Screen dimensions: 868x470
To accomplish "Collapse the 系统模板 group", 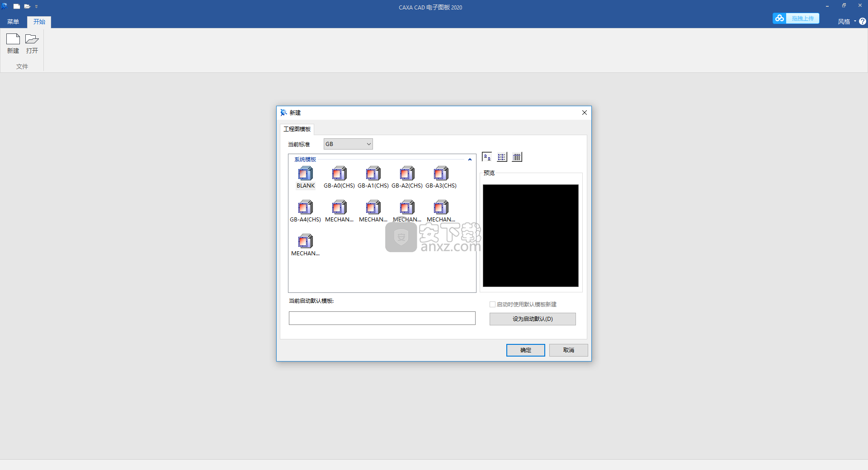I will pos(470,160).
